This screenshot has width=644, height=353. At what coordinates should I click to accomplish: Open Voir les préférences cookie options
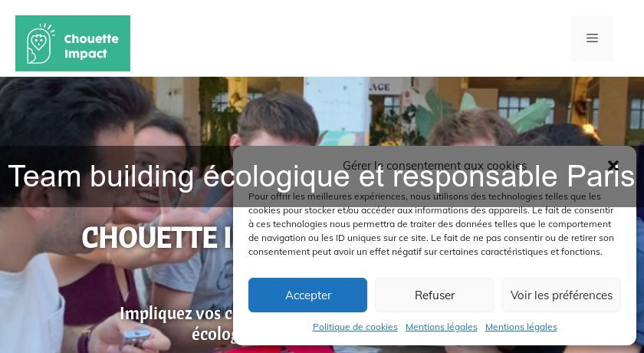(561, 295)
